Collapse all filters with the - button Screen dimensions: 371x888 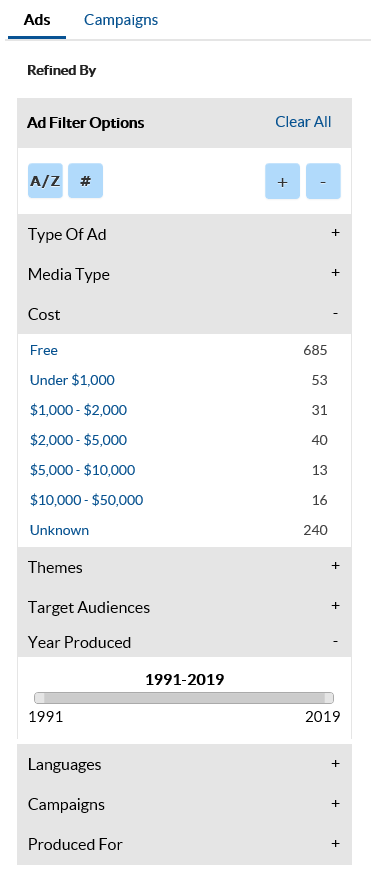323,181
